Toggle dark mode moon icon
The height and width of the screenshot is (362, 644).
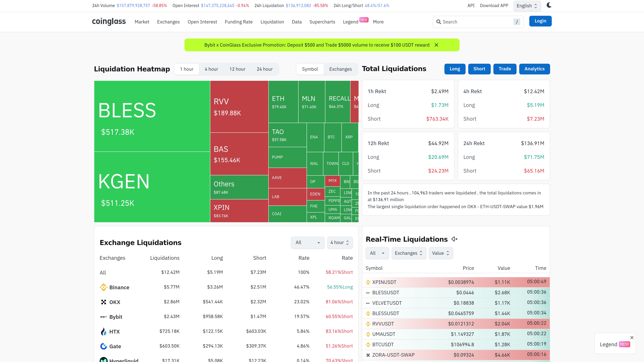(x=549, y=5)
